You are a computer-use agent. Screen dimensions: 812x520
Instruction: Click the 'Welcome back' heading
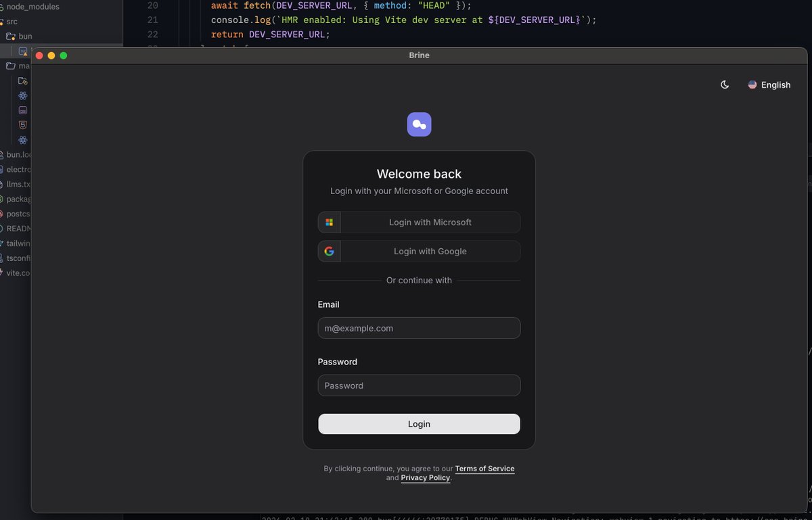click(419, 174)
